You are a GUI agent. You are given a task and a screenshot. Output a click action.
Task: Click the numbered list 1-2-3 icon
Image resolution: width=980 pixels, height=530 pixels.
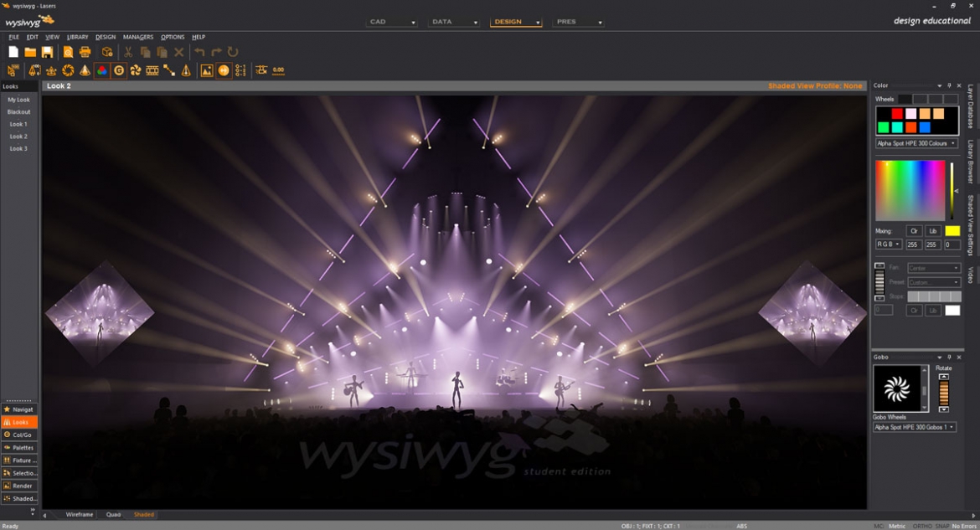(x=240, y=70)
